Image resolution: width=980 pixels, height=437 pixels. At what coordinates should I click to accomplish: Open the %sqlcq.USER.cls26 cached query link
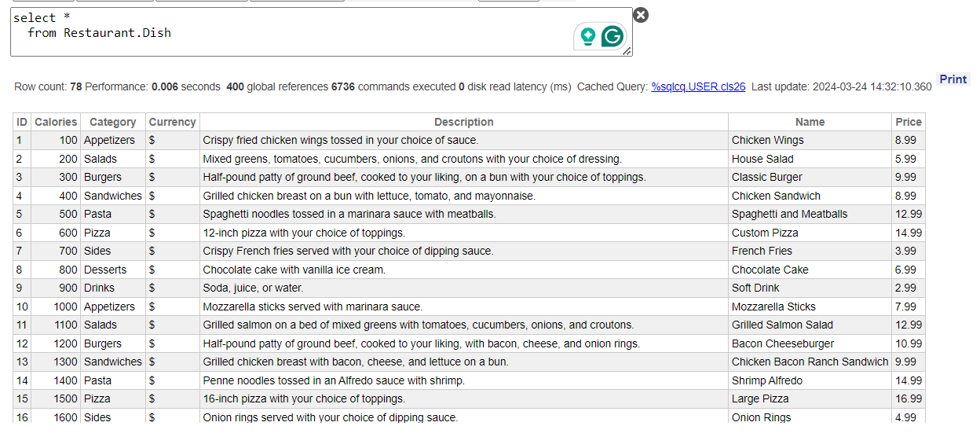tap(698, 86)
